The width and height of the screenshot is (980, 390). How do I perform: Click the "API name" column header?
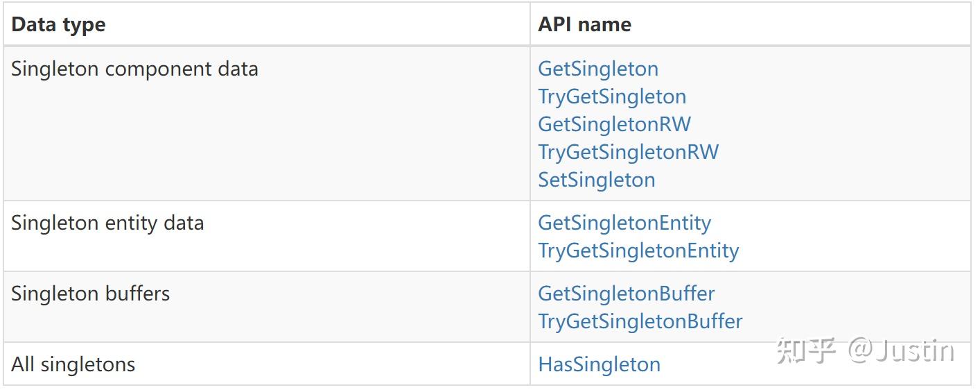584,25
